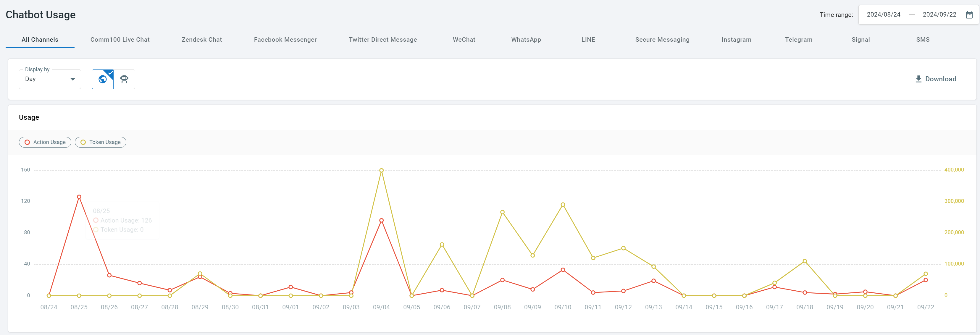Click the Action Usage point on 09/04
This screenshot has height=335, width=980.
(381, 221)
